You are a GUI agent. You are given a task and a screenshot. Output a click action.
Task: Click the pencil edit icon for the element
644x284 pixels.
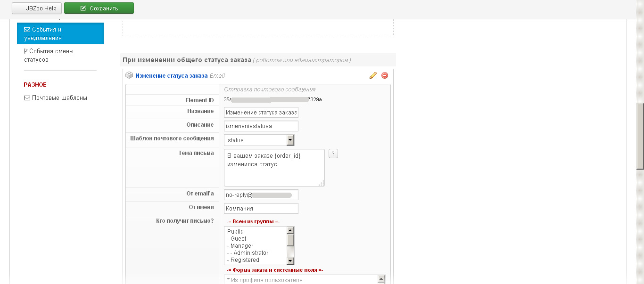point(373,75)
